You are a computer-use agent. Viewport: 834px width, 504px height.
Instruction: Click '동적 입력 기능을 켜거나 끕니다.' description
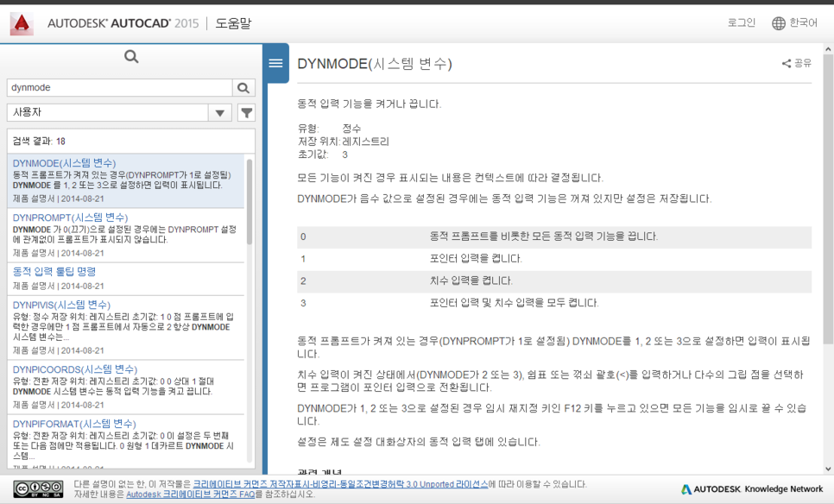pyautogui.click(x=370, y=104)
